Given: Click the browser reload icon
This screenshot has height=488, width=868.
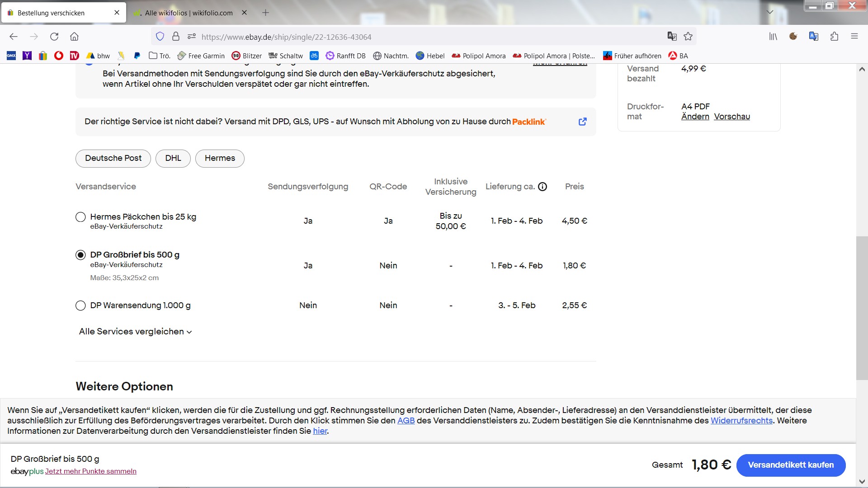Looking at the screenshot, I should (x=54, y=37).
